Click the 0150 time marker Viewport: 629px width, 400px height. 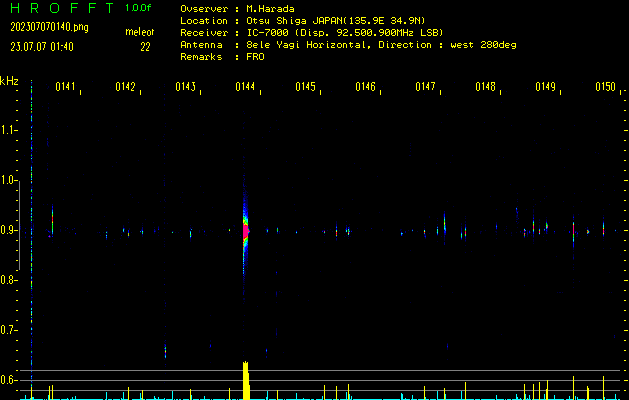pos(606,88)
